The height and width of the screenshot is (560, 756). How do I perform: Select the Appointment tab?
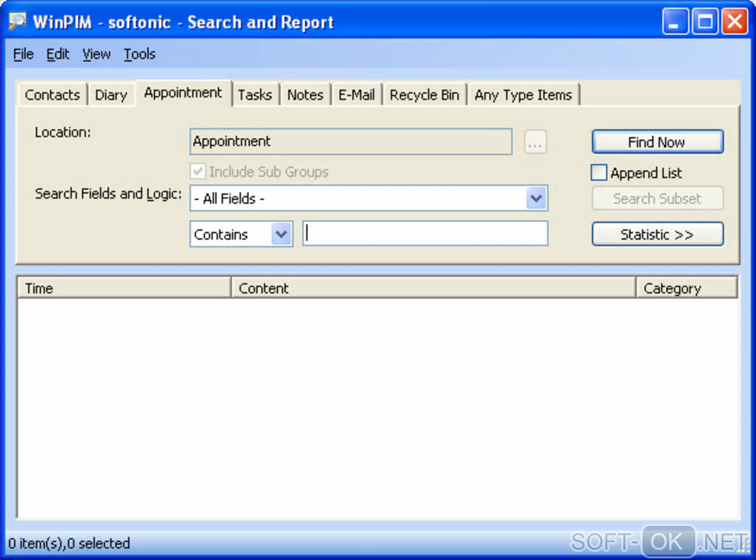[x=183, y=93]
